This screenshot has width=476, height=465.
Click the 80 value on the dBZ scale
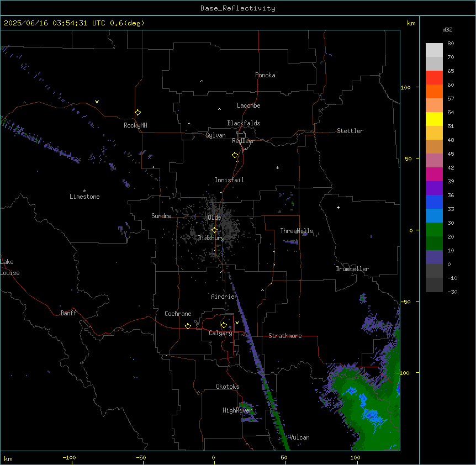click(451, 44)
